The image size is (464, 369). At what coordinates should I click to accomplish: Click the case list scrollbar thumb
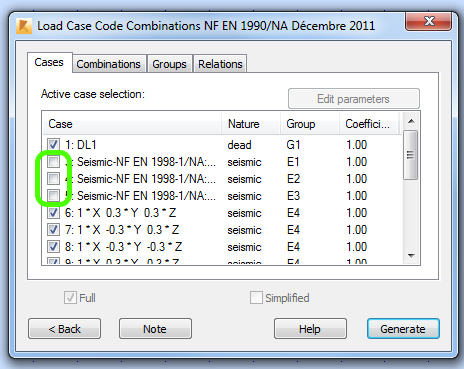click(x=411, y=155)
